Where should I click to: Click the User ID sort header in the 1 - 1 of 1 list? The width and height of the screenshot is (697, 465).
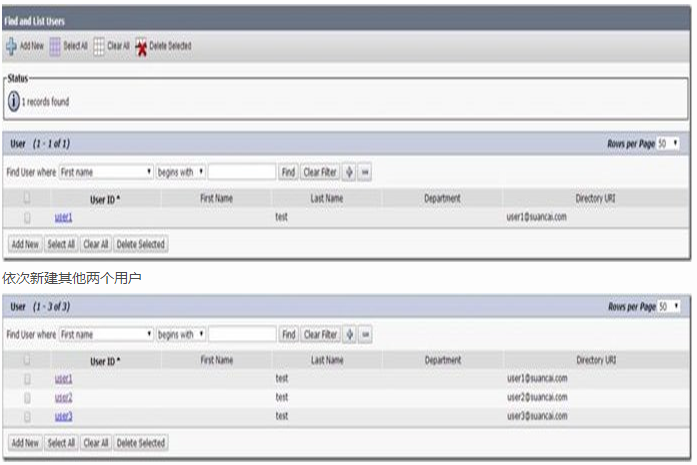(x=105, y=200)
